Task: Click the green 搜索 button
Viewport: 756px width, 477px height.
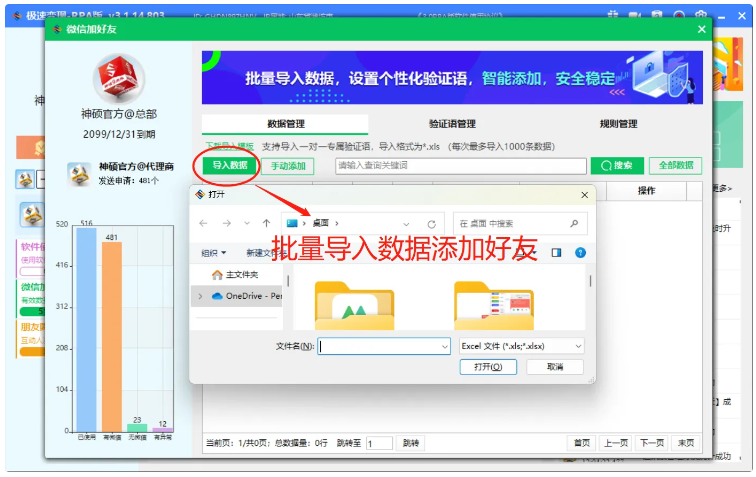Action: coord(617,165)
